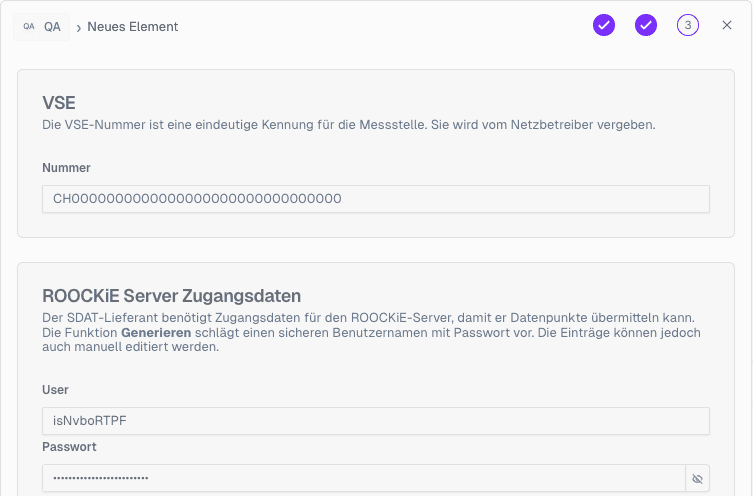Focus the Nummer input with CH000 value

375,199
